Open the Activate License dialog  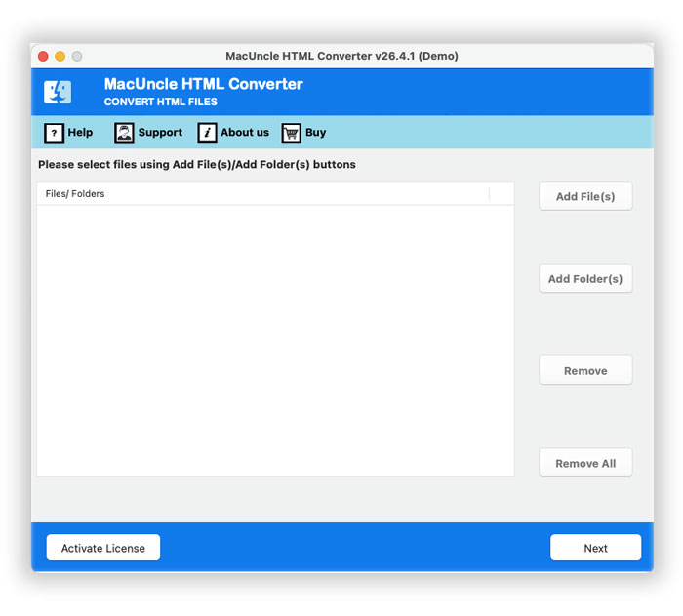coord(103,548)
